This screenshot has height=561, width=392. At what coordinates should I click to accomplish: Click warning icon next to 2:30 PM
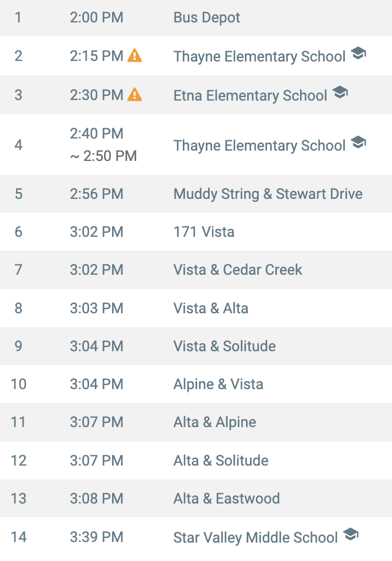coord(135,94)
